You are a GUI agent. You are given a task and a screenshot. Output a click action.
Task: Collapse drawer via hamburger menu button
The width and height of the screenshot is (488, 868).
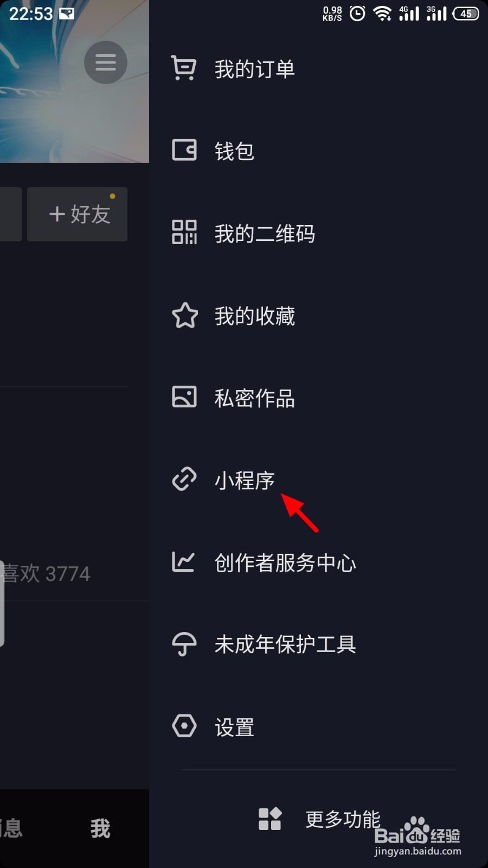click(x=106, y=62)
